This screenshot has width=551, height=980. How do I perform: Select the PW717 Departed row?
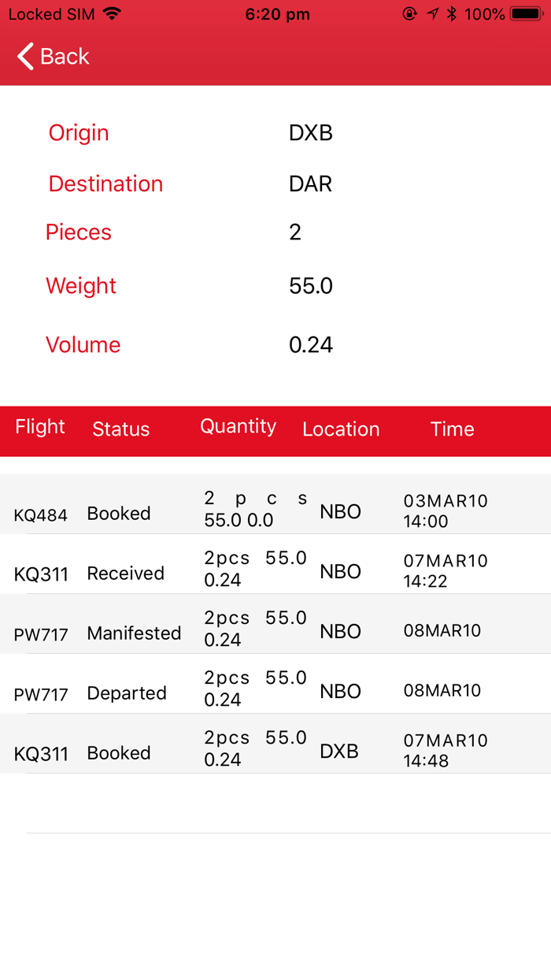click(x=275, y=692)
